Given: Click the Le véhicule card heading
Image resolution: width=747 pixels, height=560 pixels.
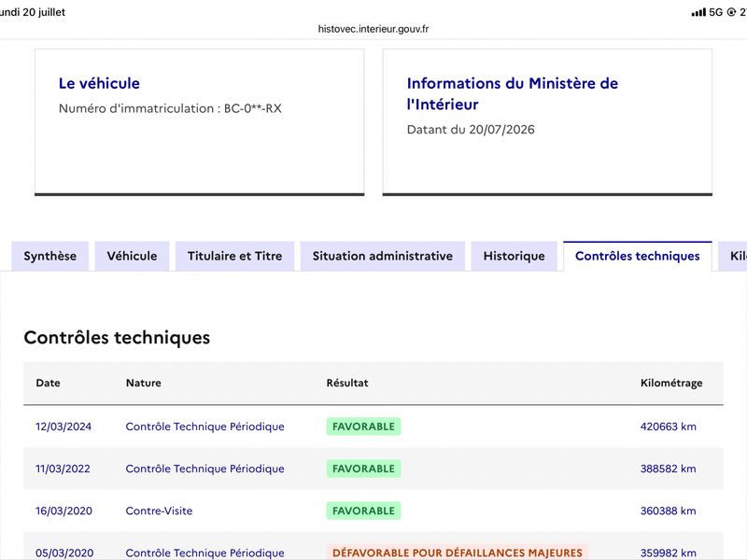Looking at the screenshot, I should [99, 83].
